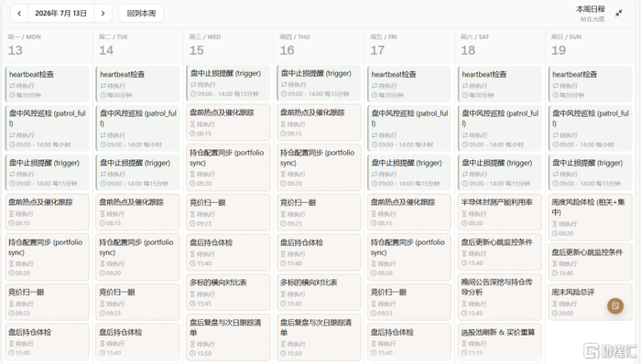641x364 pixels.
Task: Open Sunday 盘中止损提醒 (trigger) card
Action: point(591,172)
